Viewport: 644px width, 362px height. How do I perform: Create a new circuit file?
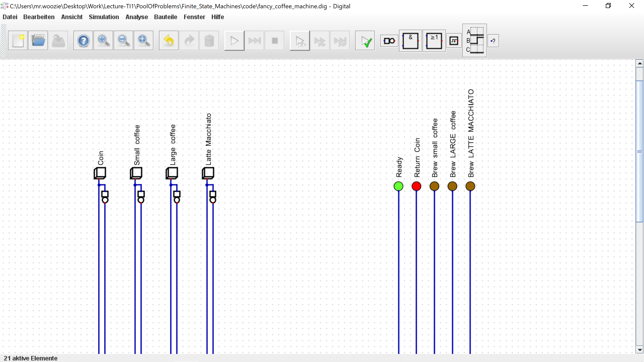point(18,41)
